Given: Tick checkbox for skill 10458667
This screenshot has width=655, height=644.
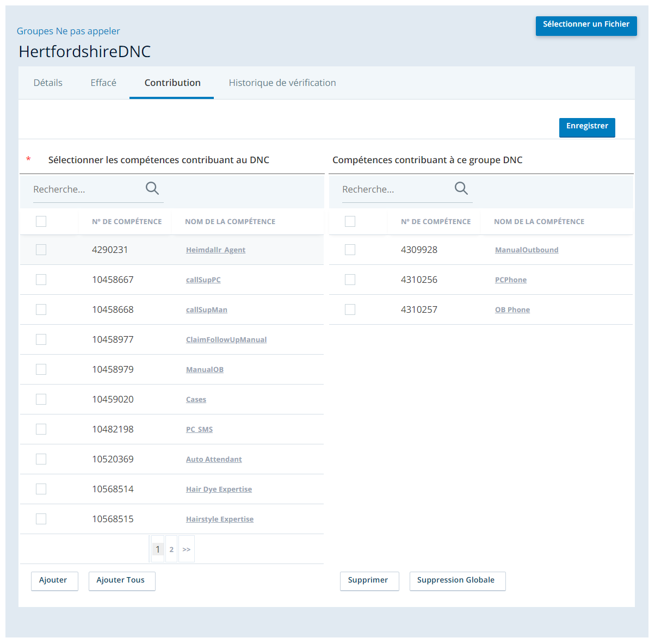Looking at the screenshot, I should click(41, 280).
